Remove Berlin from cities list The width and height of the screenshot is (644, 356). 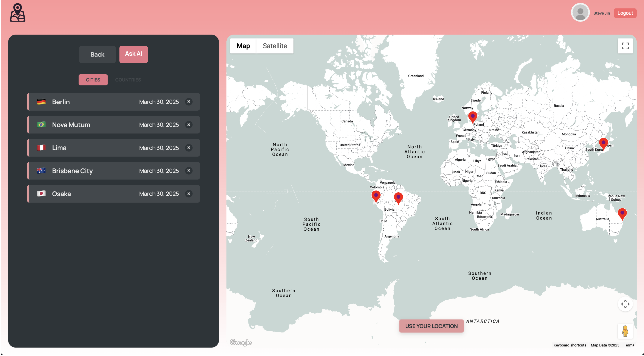[189, 102]
